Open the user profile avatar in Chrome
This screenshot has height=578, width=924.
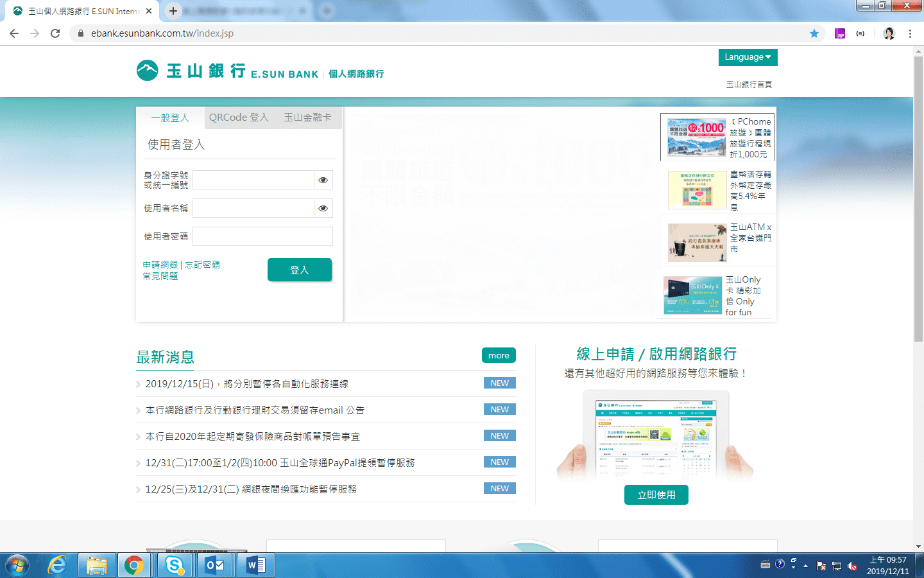pyautogui.click(x=889, y=33)
